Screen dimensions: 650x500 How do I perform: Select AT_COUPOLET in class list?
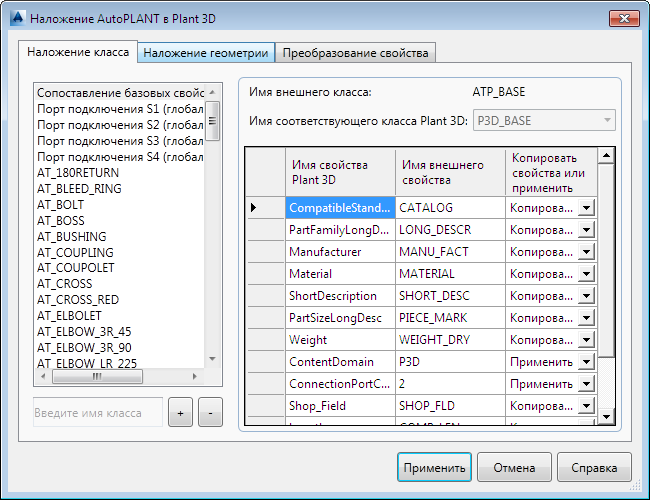(120, 268)
